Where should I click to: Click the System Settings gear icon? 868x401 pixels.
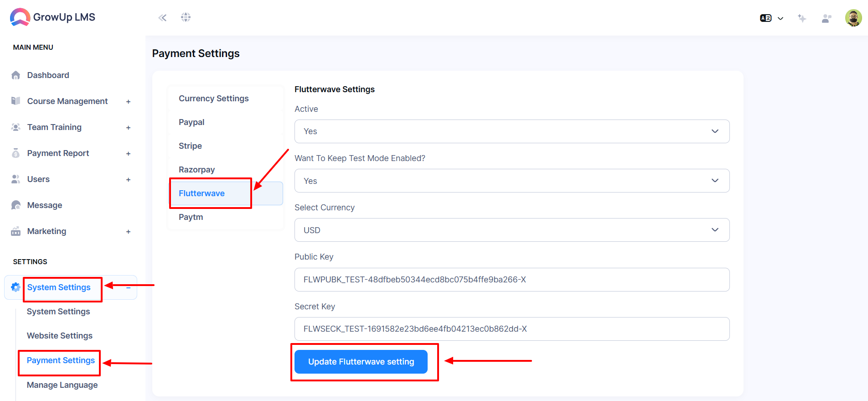pos(15,287)
